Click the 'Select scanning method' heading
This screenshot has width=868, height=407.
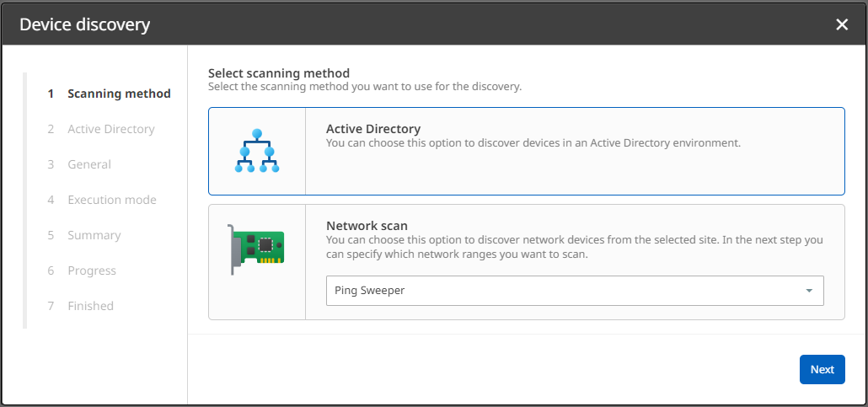[278, 73]
